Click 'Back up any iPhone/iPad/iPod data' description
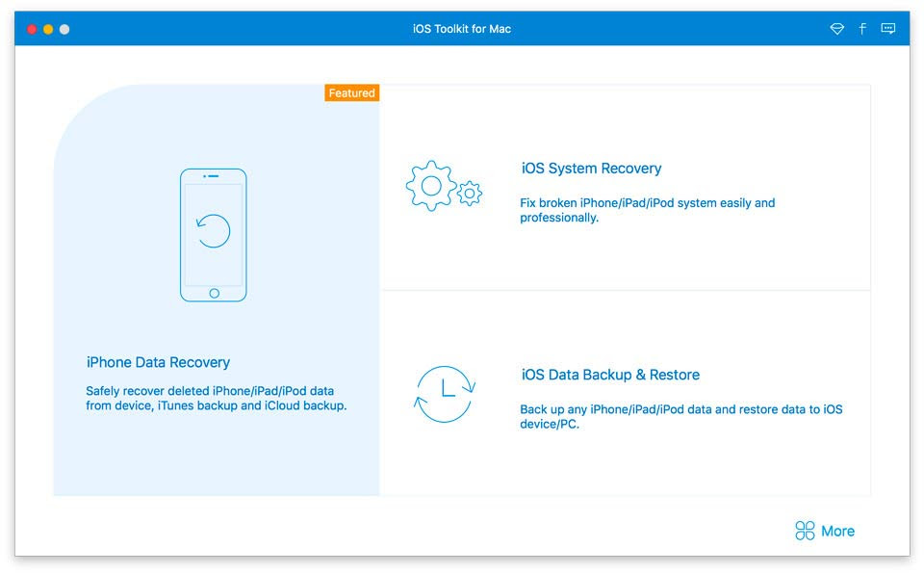The width and height of the screenshot is (924, 574). [x=680, y=416]
